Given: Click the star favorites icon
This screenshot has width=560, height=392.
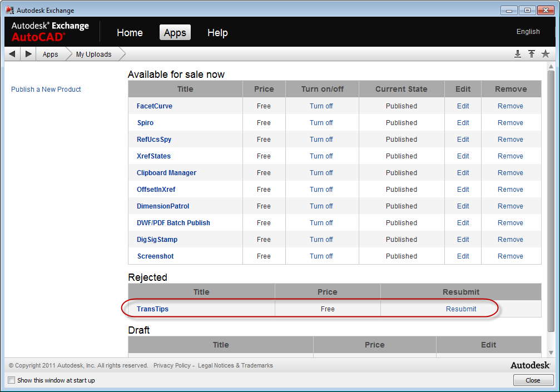Looking at the screenshot, I should [x=546, y=54].
